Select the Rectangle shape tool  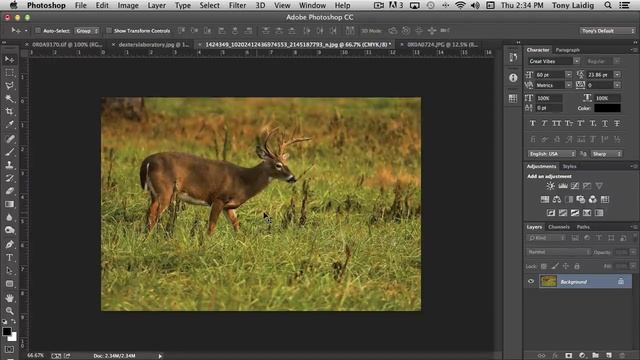click(9, 284)
